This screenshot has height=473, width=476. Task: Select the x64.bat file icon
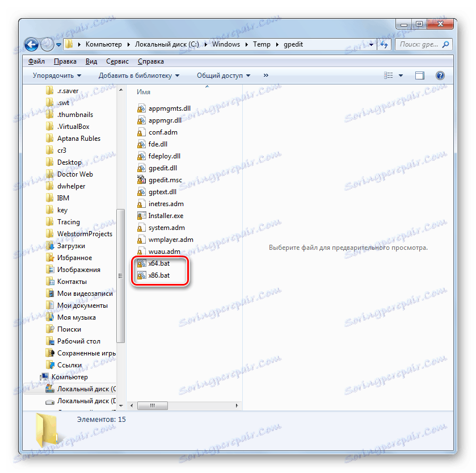[141, 263]
